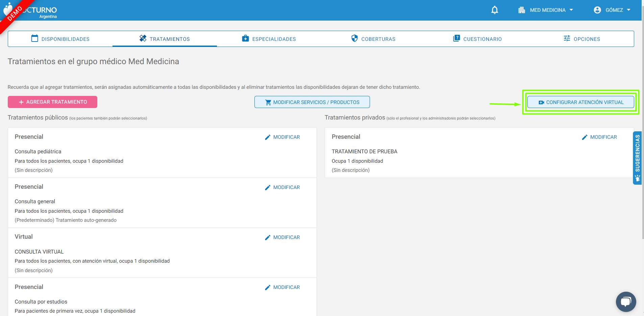Open MODIFICAR SERVICIOS / PRODUCTOS
Screen dimensions: 644x316
pos(312,102)
